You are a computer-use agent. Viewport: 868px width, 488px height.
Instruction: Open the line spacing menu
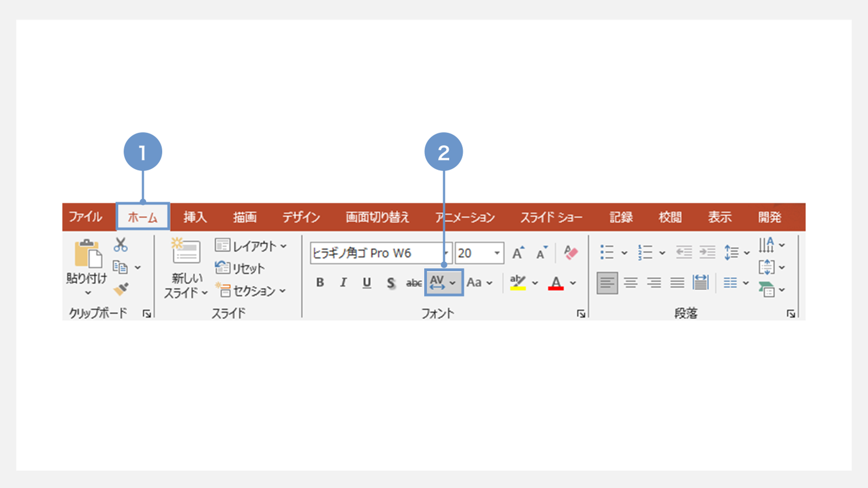[736, 252]
